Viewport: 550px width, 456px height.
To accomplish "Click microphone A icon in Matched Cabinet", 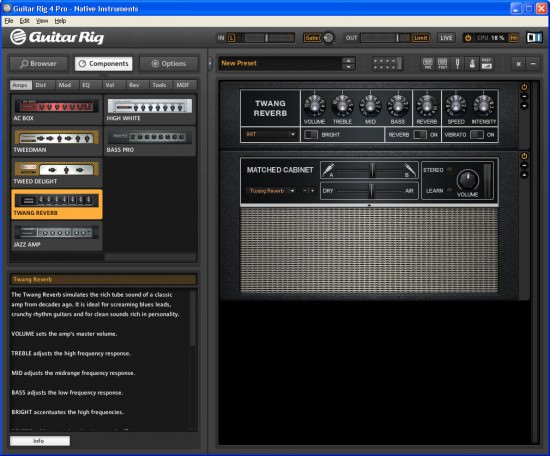I will tap(328, 170).
